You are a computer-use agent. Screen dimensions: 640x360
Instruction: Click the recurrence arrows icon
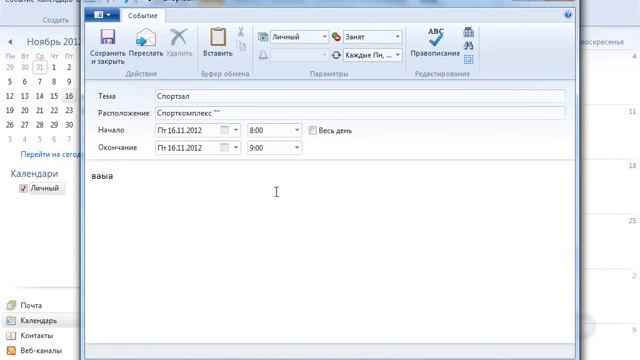tap(336, 55)
